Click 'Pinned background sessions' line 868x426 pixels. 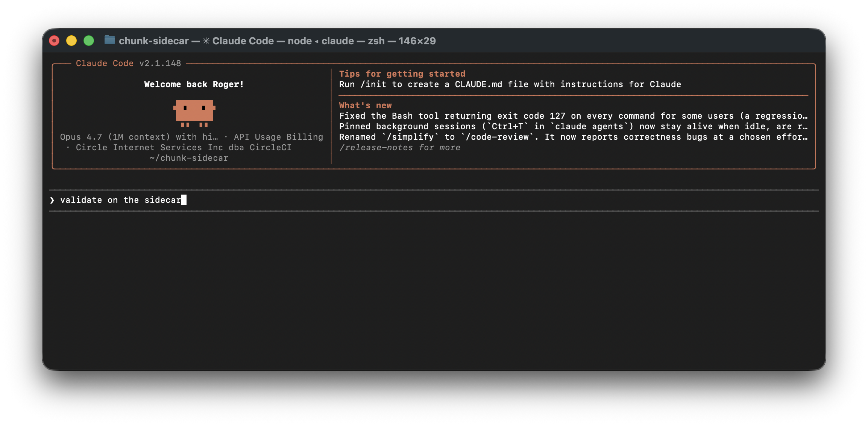tap(574, 127)
